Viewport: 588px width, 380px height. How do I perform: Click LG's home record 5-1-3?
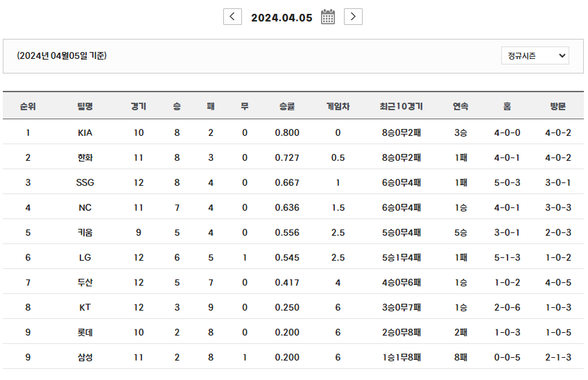pyautogui.click(x=507, y=258)
